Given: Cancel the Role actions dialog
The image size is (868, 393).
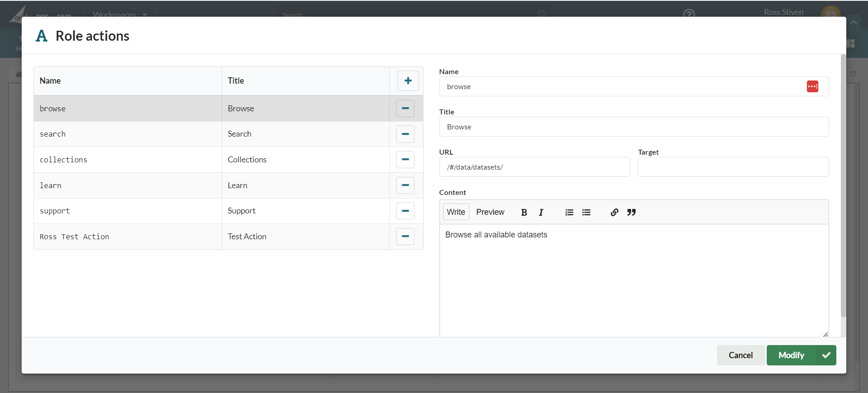Looking at the screenshot, I should coord(741,355).
